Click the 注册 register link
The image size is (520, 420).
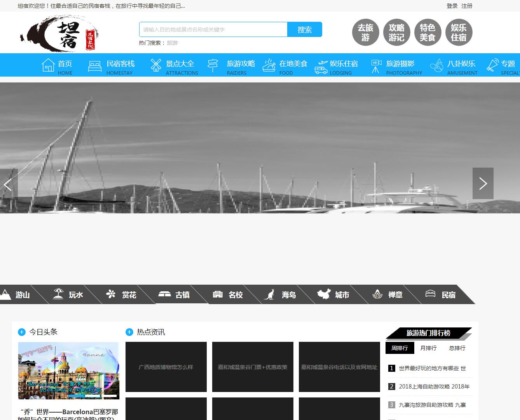click(467, 6)
